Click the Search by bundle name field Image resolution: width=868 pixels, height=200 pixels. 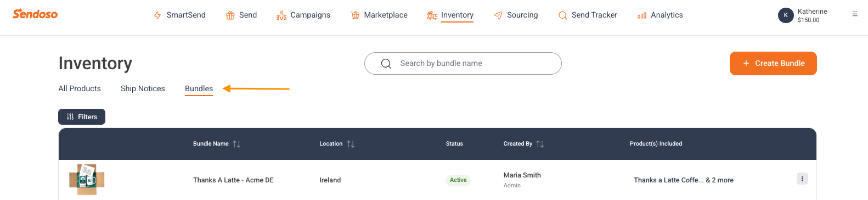[x=463, y=64]
